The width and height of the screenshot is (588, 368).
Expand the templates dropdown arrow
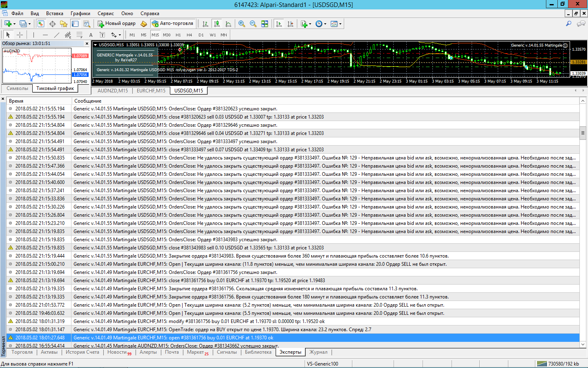(341, 24)
